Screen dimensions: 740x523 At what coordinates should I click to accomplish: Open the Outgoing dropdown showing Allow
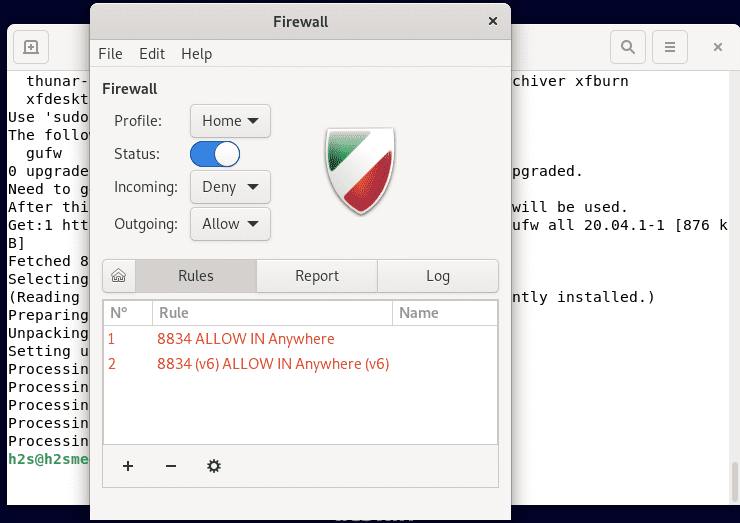(x=230, y=224)
